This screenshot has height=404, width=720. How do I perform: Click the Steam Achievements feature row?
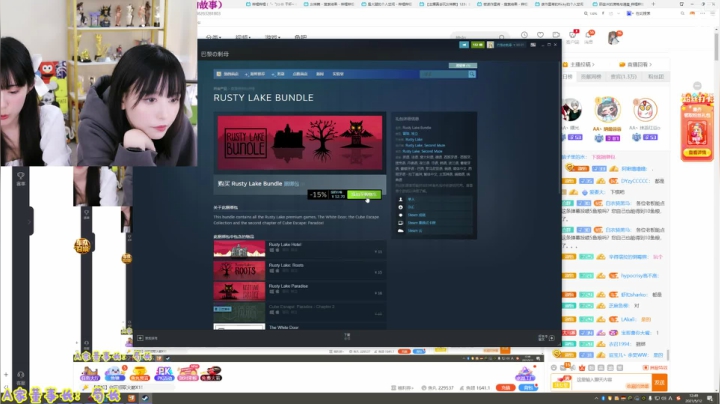(x=434, y=215)
